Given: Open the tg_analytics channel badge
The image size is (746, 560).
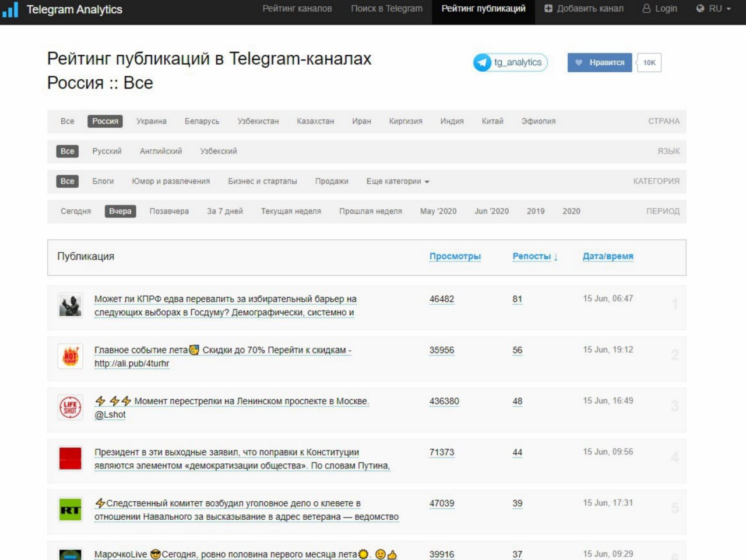Looking at the screenshot, I should click(x=511, y=62).
